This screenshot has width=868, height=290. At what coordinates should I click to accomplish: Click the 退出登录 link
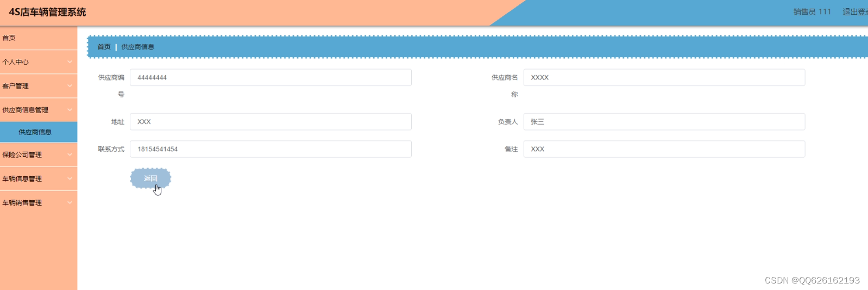[x=855, y=12]
